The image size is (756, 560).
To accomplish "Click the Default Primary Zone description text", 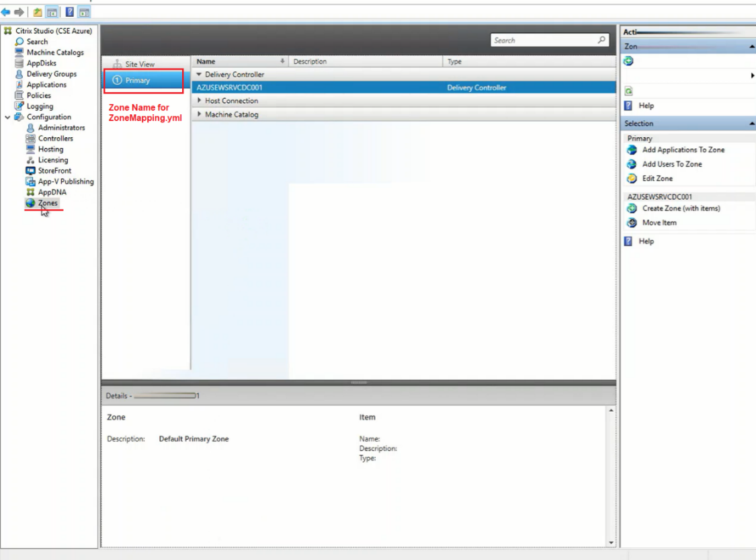I will click(x=194, y=439).
